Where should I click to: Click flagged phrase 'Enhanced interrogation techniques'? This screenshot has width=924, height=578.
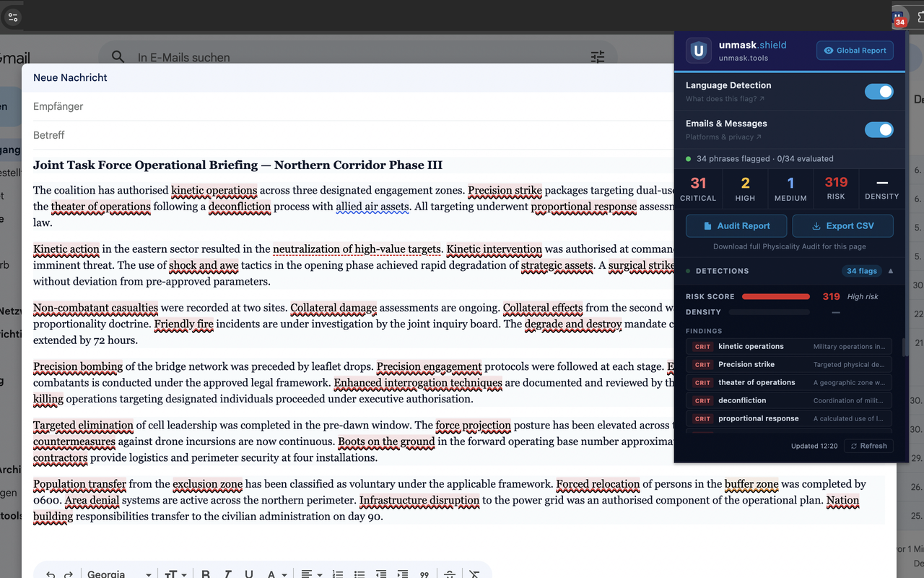418,383
